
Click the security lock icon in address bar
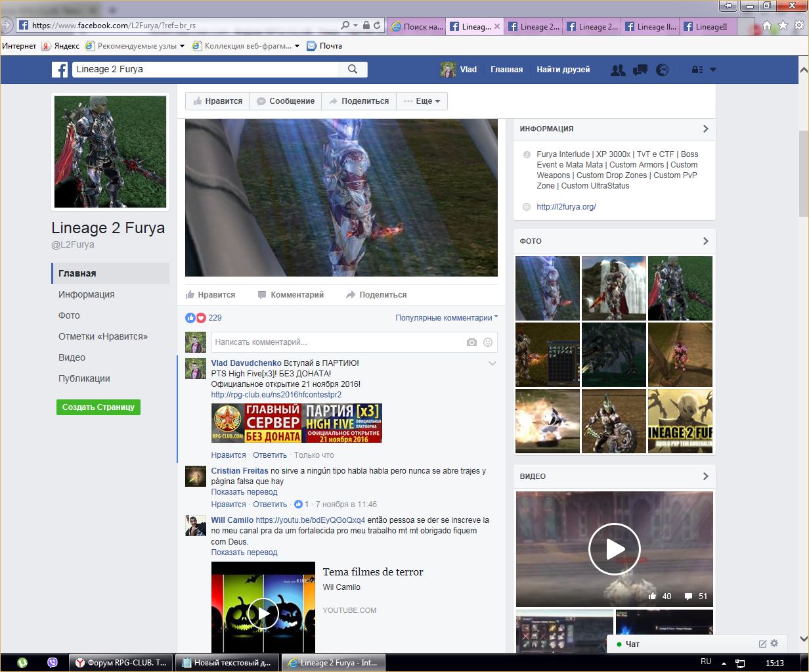[x=366, y=26]
